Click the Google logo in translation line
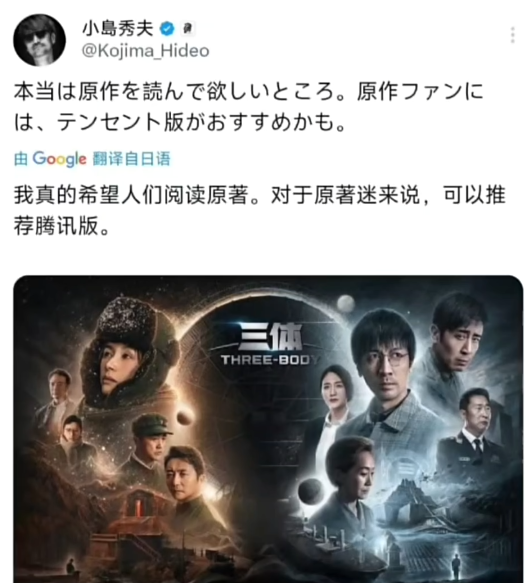This screenshot has height=583, width=529. (x=59, y=159)
